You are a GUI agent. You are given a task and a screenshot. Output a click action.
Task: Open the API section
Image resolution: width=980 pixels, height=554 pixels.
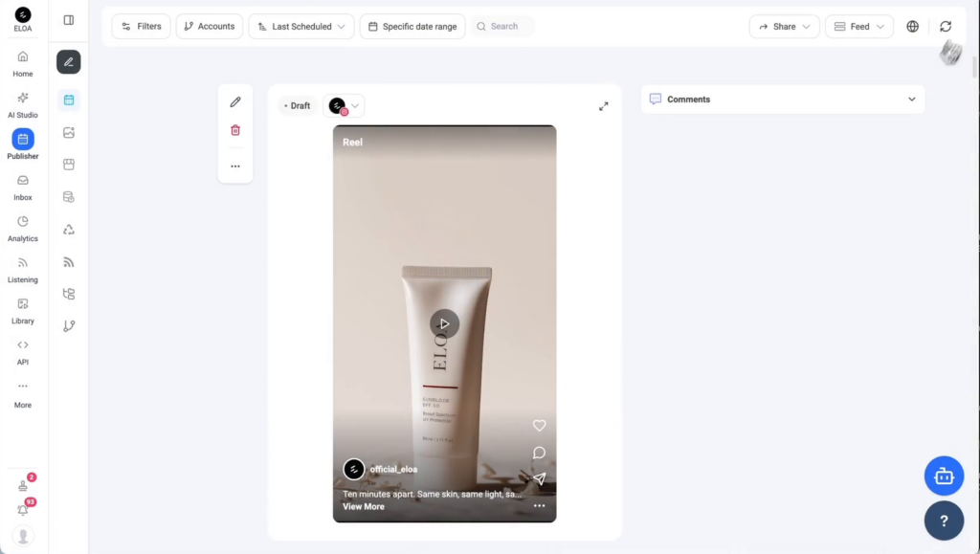pos(23,352)
